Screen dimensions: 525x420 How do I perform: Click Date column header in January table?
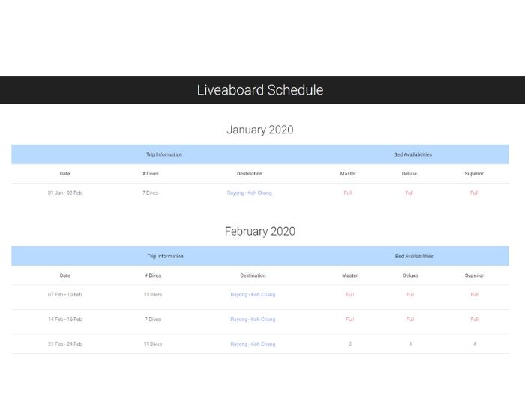65,174
